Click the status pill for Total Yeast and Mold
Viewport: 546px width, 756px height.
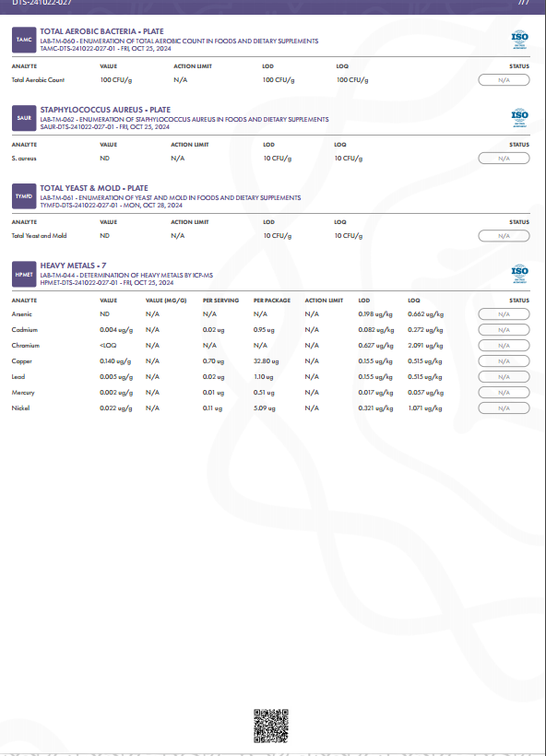(504, 236)
